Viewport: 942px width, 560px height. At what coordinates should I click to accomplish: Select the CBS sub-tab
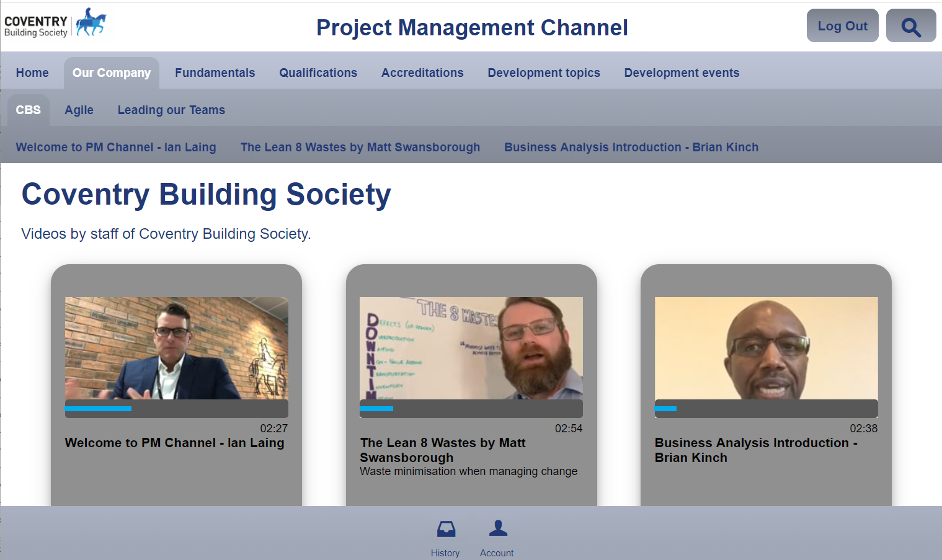29,110
